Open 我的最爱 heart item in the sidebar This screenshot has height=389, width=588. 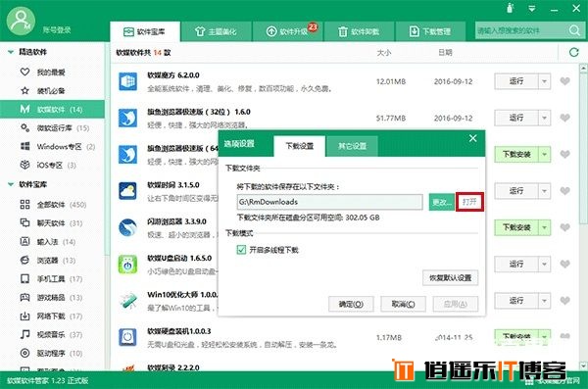pyautogui.click(x=52, y=73)
